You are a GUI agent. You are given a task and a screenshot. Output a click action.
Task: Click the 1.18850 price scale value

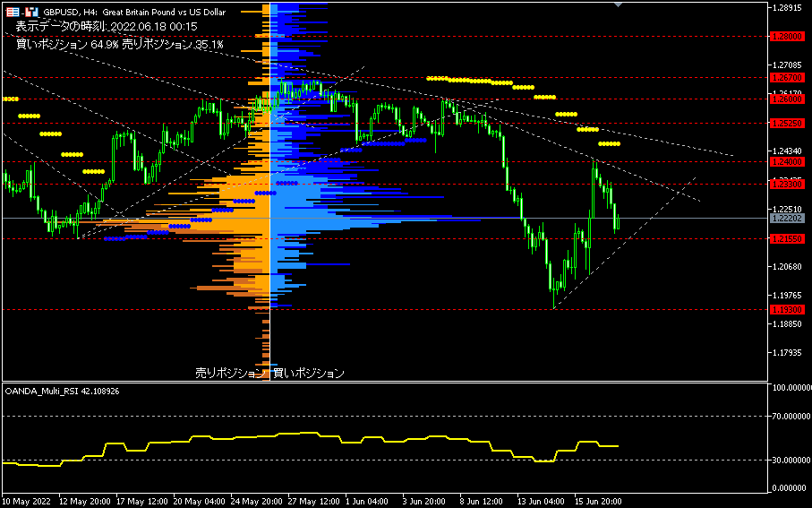[x=787, y=324]
